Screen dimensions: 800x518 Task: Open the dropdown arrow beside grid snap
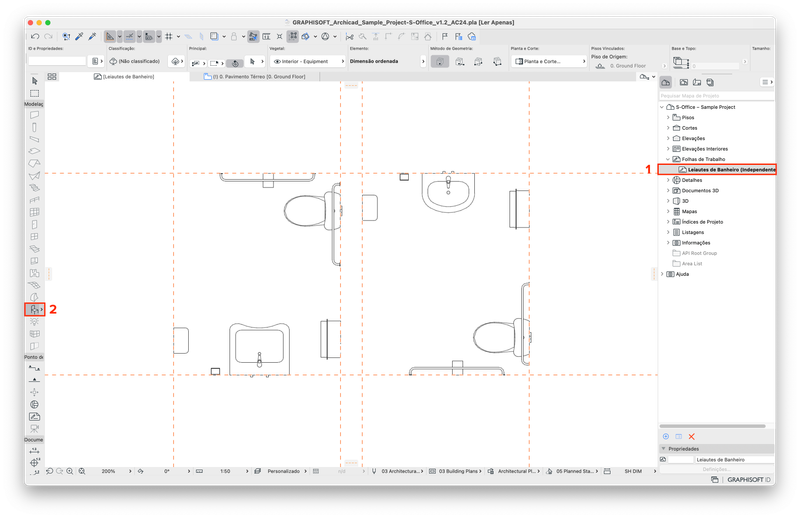click(x=178, y=36)
